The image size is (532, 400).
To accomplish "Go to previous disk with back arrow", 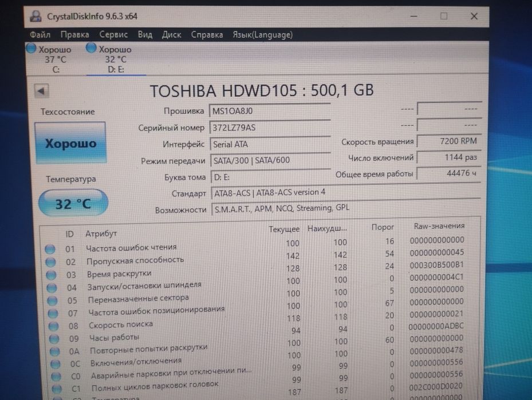I will [x=41, y=91].
